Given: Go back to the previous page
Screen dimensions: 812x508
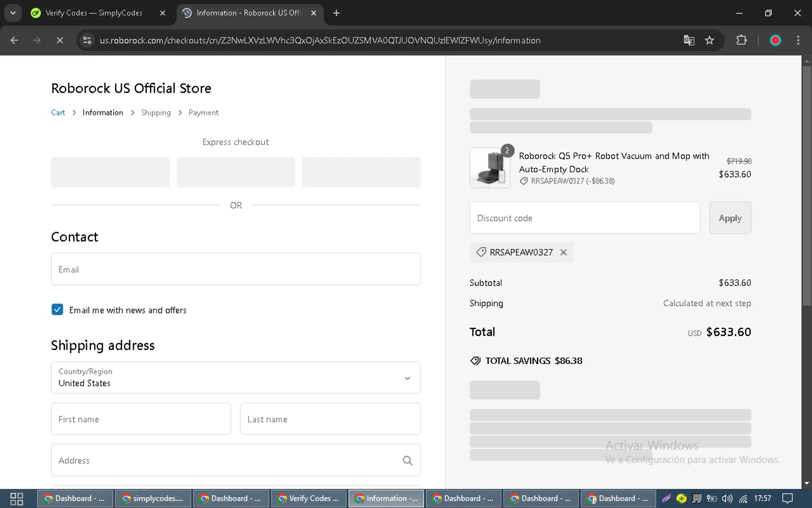Looking at the screenshot, I should [14, 40].
